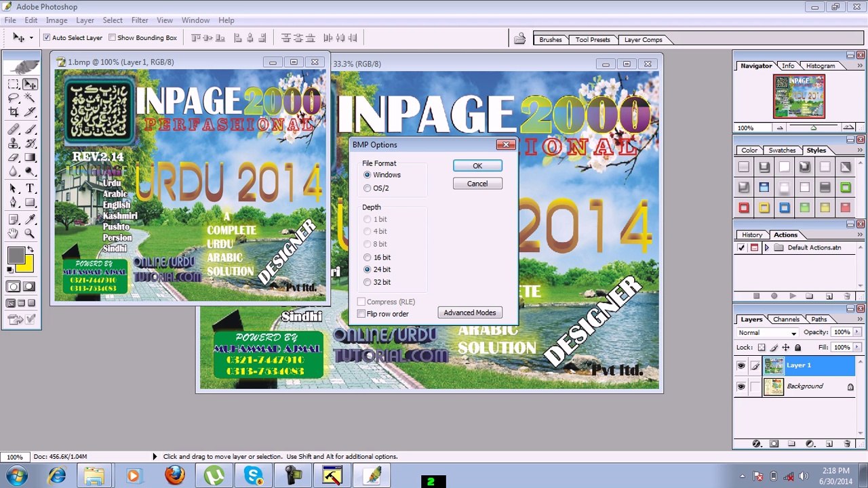Image resolution: width=868 pixels, height=488 pixels.
Task: Select the Brush tool
Action: pyautogui.click(x=30, y=129)
